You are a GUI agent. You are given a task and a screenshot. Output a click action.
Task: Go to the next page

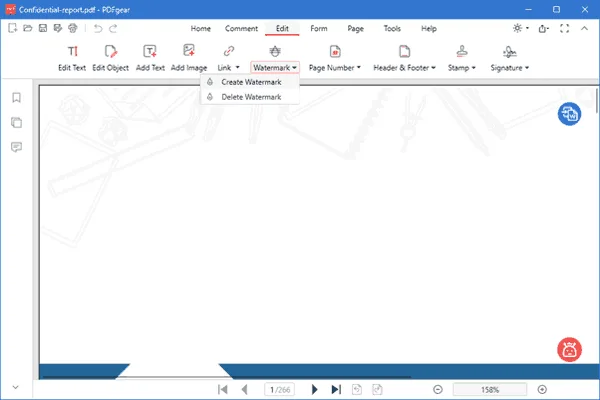click(x=315, y=389)
